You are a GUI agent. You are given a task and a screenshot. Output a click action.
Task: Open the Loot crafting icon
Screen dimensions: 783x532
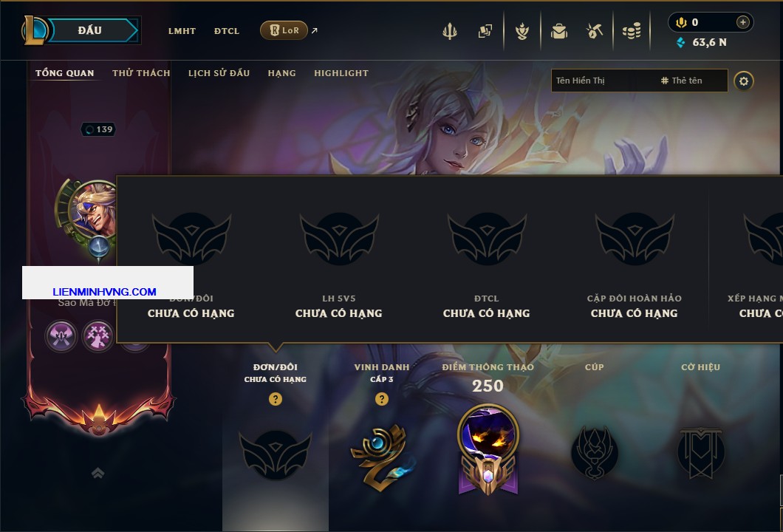point(522,31)
